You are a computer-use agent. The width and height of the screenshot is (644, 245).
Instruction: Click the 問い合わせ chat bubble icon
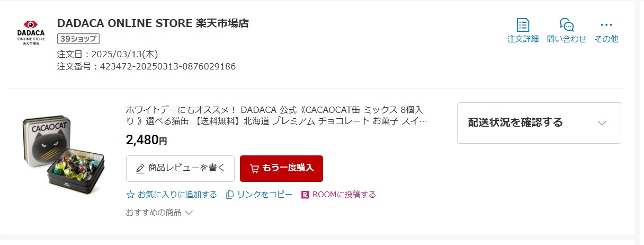pyautogui.click(x=567, y=25)
